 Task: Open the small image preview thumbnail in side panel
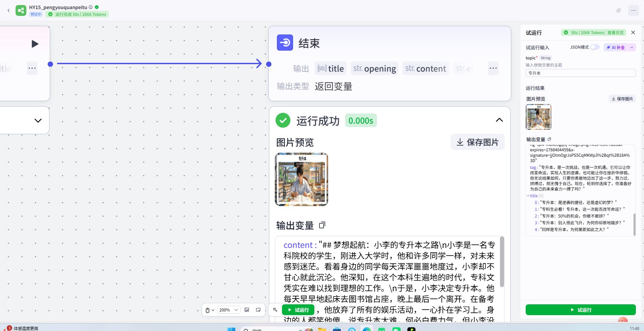539,117
